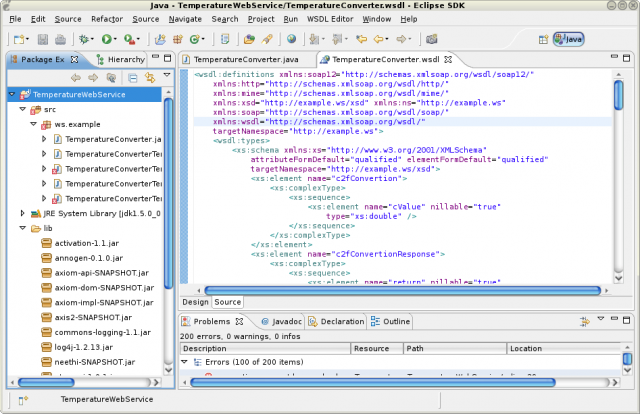Click the Next Annotation icon
Image resolution: width=640 pixels, height=414 pixels.
pyautogui.click(x=314, y=39)
